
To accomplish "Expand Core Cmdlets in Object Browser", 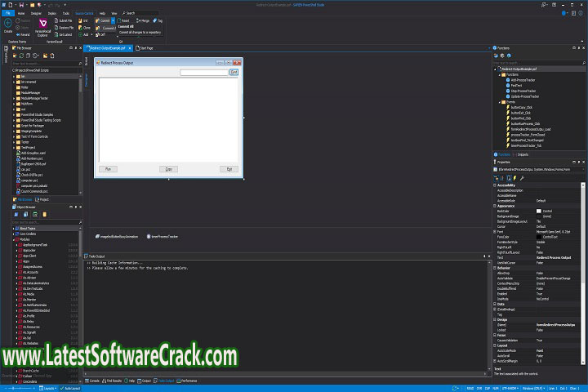I will pos(13,234).
